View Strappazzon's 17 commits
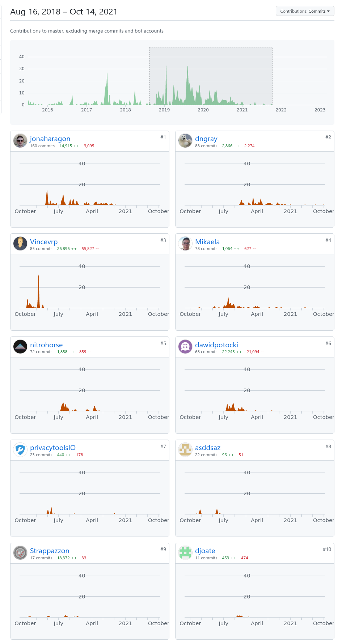Screen dimensions: 346x644 click(x=41, y=558)
